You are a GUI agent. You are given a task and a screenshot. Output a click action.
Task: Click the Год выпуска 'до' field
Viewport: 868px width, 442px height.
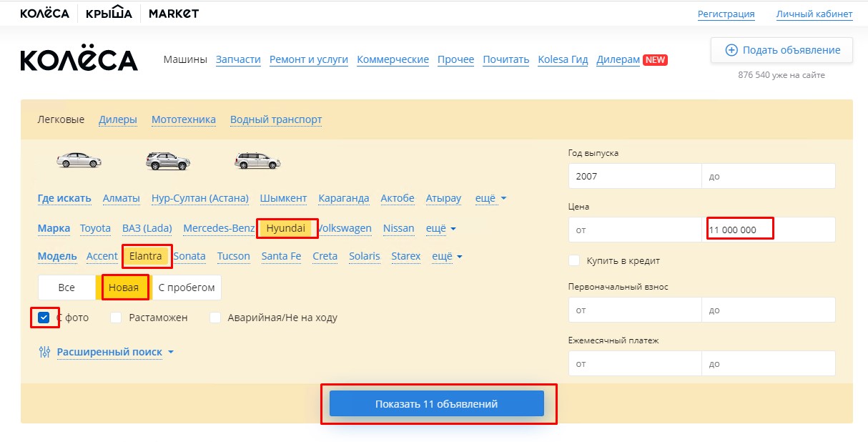pyautogui.click(x=768, y=176)
